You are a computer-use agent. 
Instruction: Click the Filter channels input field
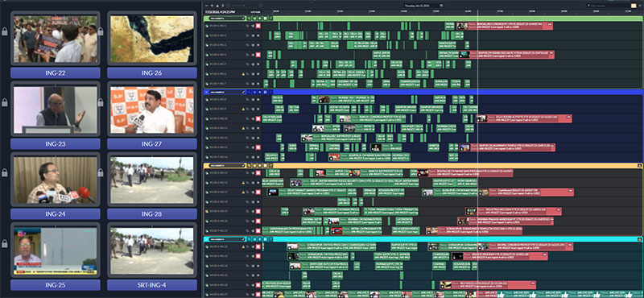(608, 6)
